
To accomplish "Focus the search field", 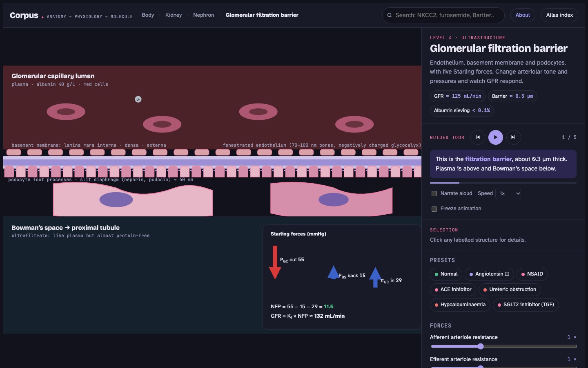I will click(x=443, y=15).
